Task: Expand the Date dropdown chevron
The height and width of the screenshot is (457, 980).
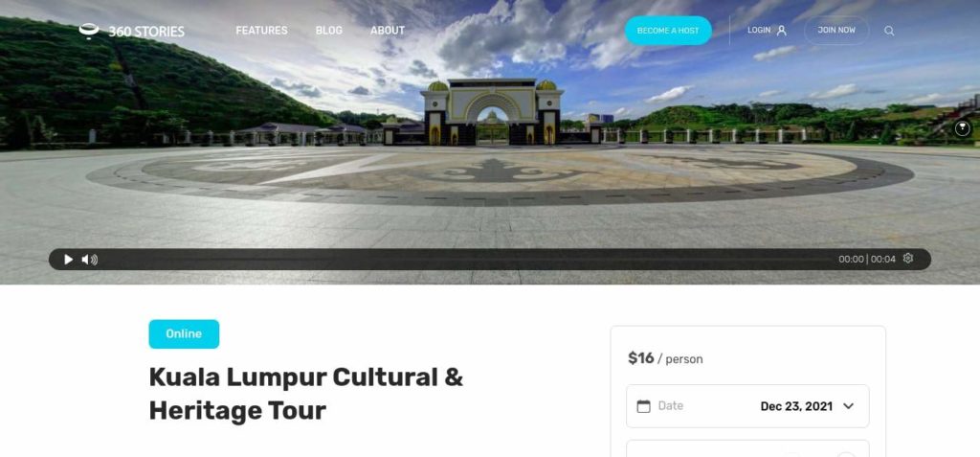Action: [x=848, y=406]
